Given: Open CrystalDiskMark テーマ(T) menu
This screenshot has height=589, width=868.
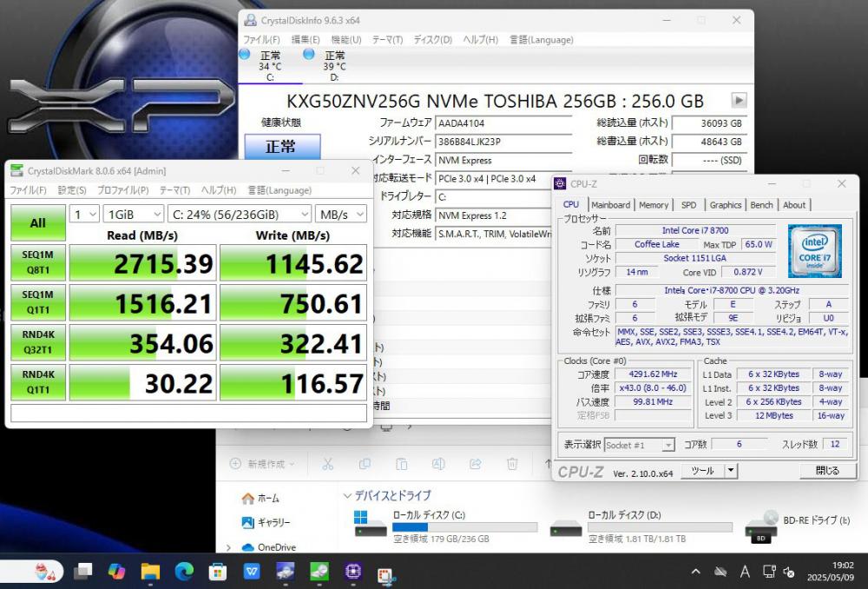Looking at the screenshot, I should (x=175, y=190).
